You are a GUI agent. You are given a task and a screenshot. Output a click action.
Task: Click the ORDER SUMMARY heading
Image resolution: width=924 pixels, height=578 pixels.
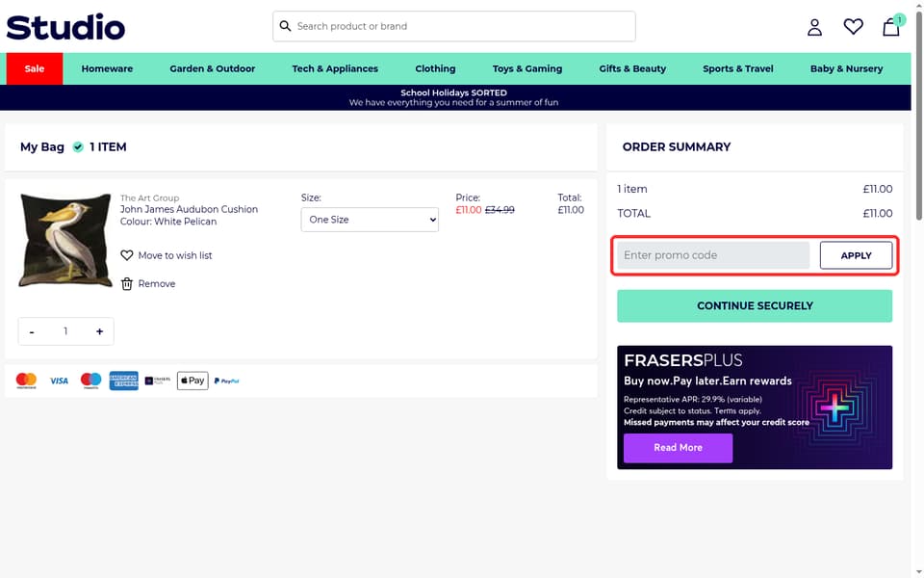[x=677, y=146]
